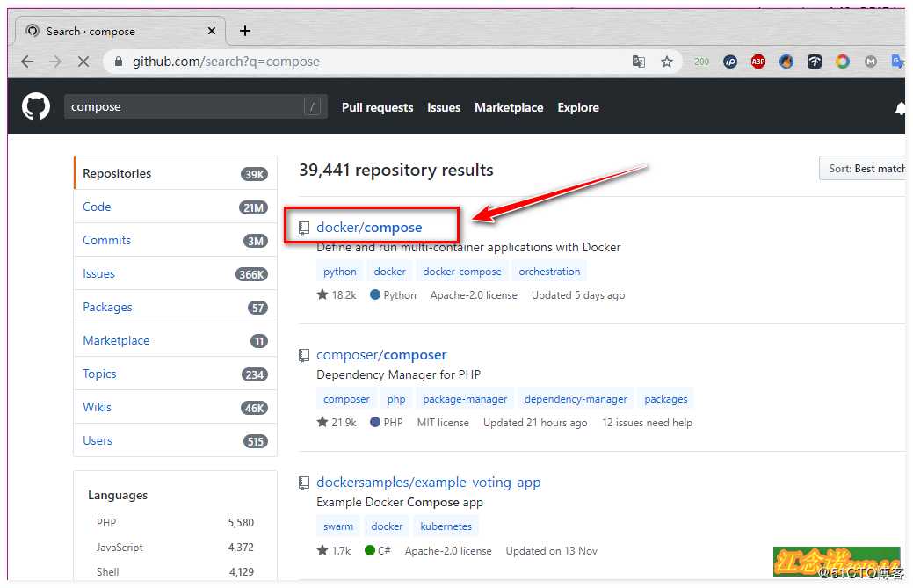Select Commits results filter

(x=175, y=240)
